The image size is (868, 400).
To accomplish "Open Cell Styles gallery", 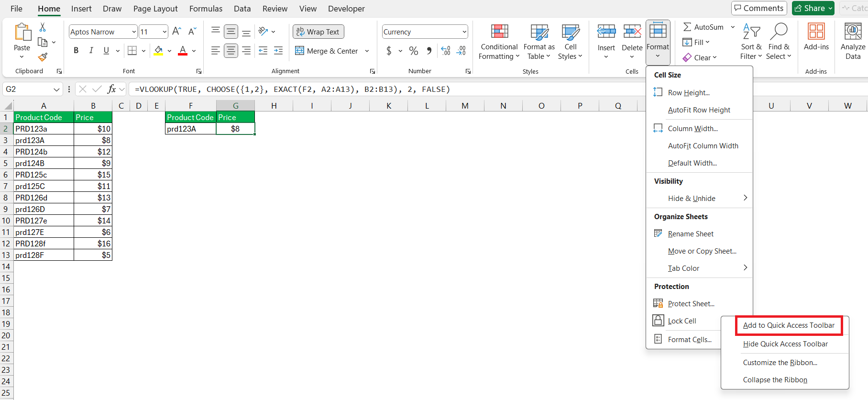I will pyautogui.click(x=570, y=42).
